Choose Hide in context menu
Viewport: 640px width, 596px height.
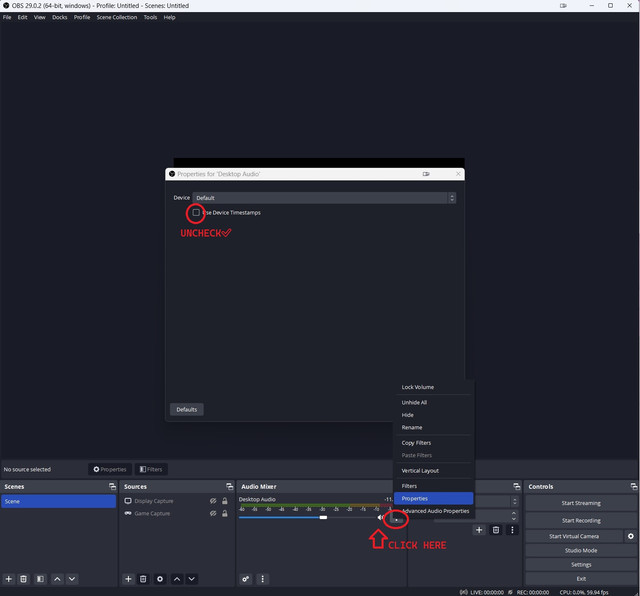coord(433,415)
